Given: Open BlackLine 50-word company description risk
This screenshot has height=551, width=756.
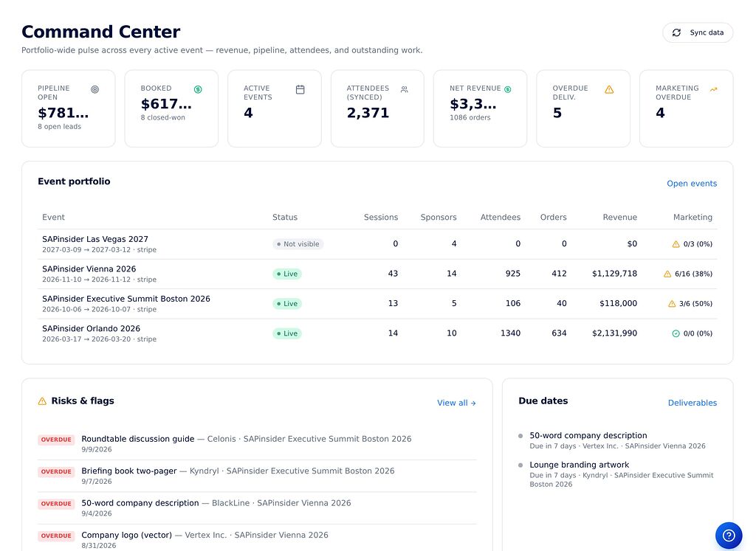Looking at the screenshot, I should (257, 507).
